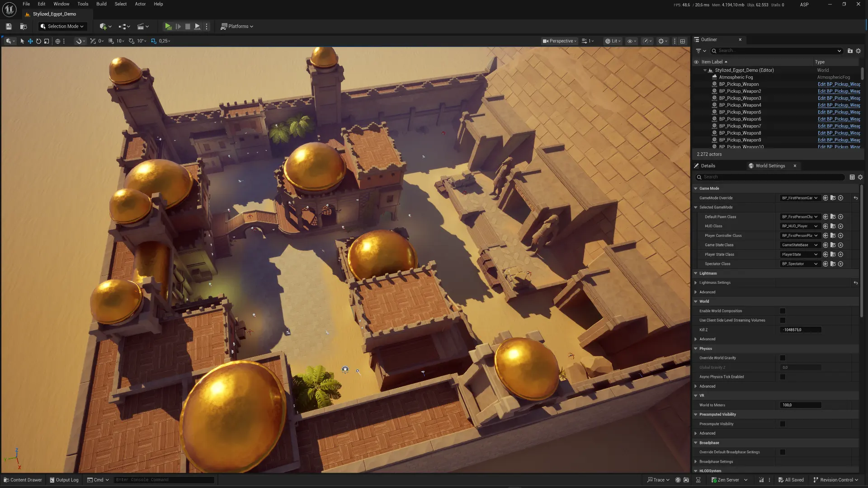
Task: Open the File menu
Action: pyautogui.click(x=26, y=4)
